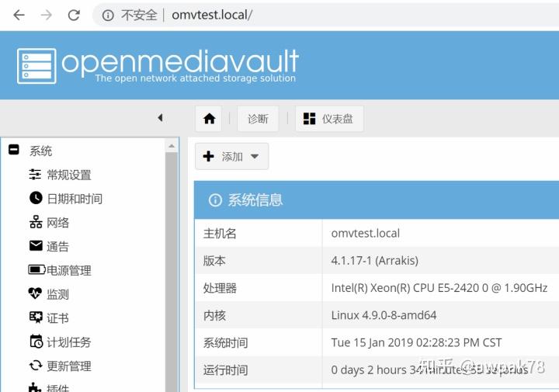Image resolution: width=559 pixels, height=392 pixels.
Task: Open 监测 monitoring page
Action: (57, 294)
